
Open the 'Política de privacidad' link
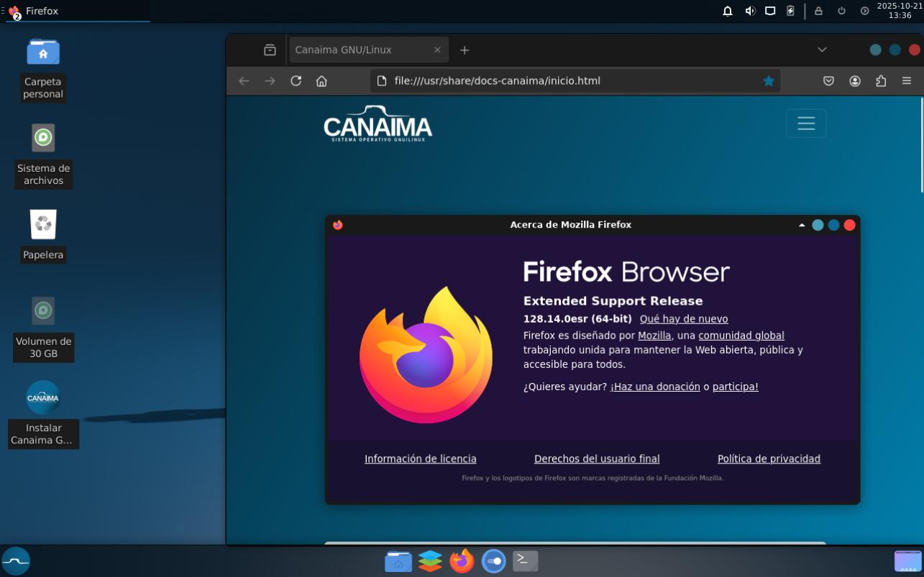pyautogui.click(x=769, y=459)
